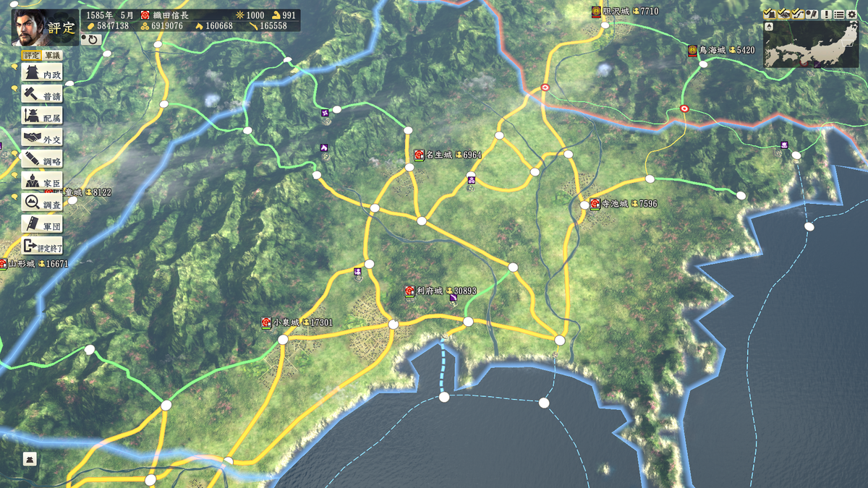Open the settings gear icon

coord(851,14)
